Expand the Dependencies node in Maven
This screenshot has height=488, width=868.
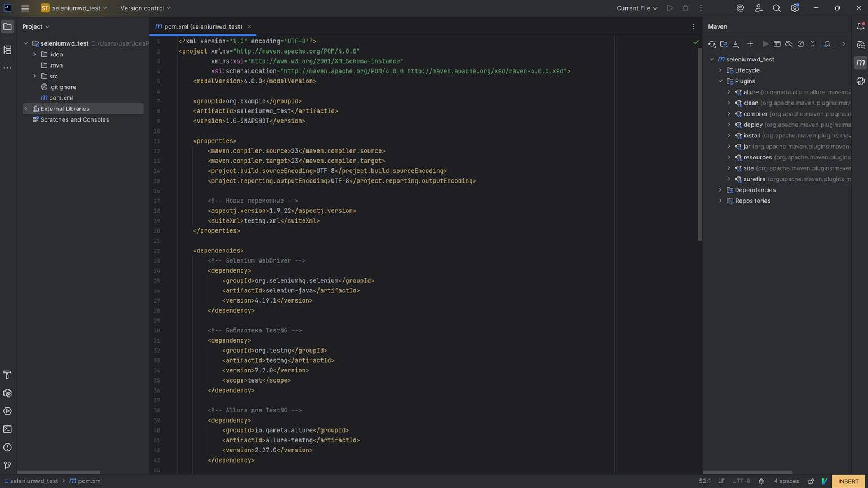coord(720,190)
